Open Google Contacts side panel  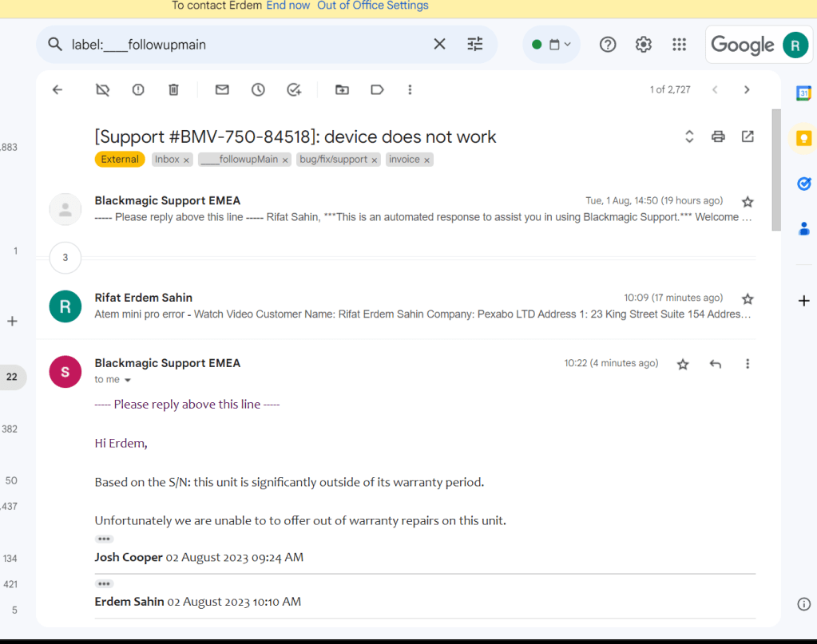pyautogui.click(x=804, y=228)
